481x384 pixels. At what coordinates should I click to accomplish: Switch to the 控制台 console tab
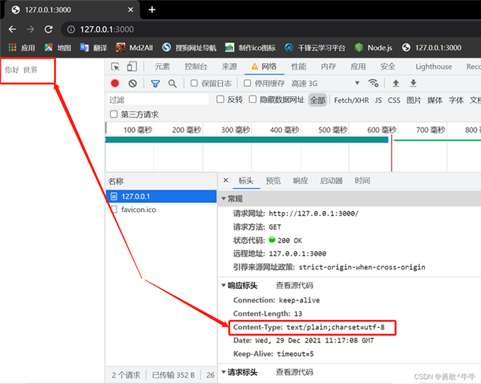tap(196, 67)
